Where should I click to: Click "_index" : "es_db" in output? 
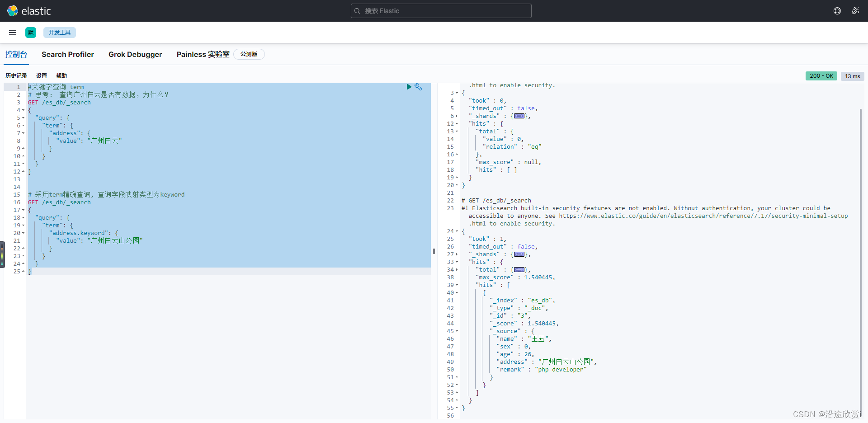pos(522,301)
